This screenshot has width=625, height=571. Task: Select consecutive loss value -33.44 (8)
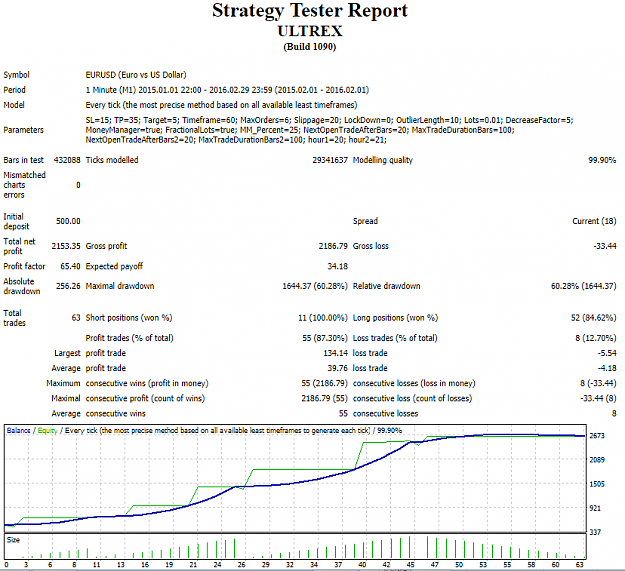pyautogui.click(x=598, y=398)
